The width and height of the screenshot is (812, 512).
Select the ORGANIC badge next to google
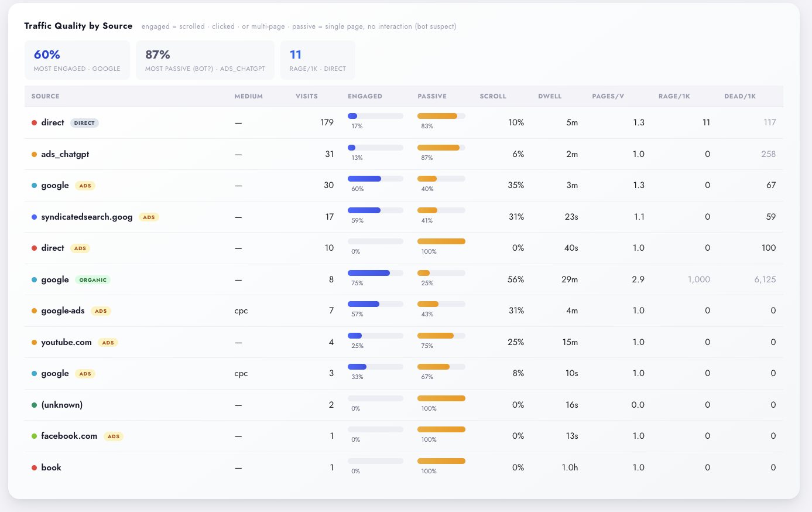(x=92, y=280)
